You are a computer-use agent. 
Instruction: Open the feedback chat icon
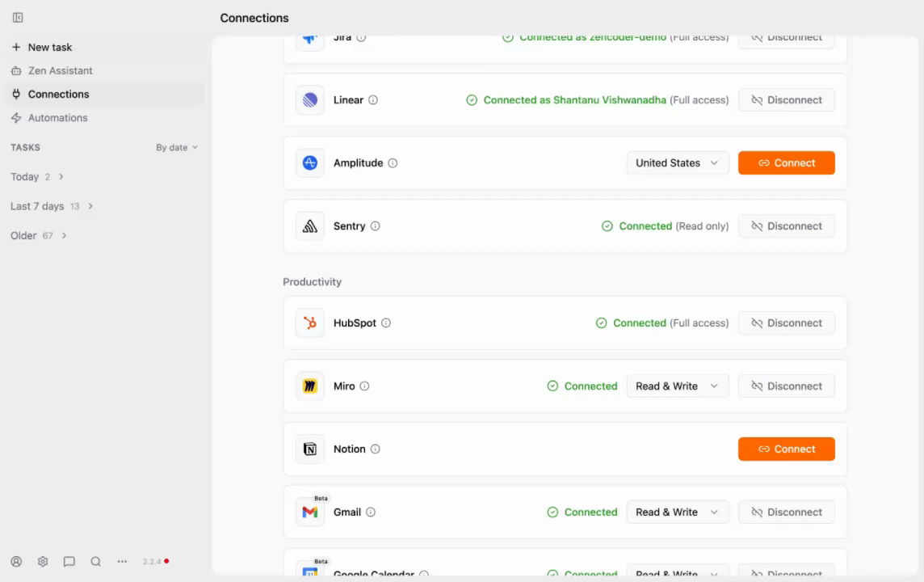(69, 561)
